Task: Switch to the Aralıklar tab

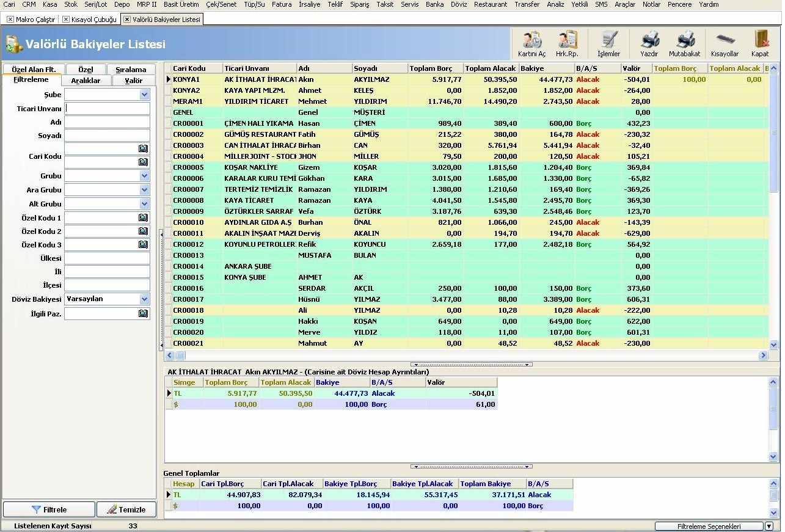Action: point(86,81)
